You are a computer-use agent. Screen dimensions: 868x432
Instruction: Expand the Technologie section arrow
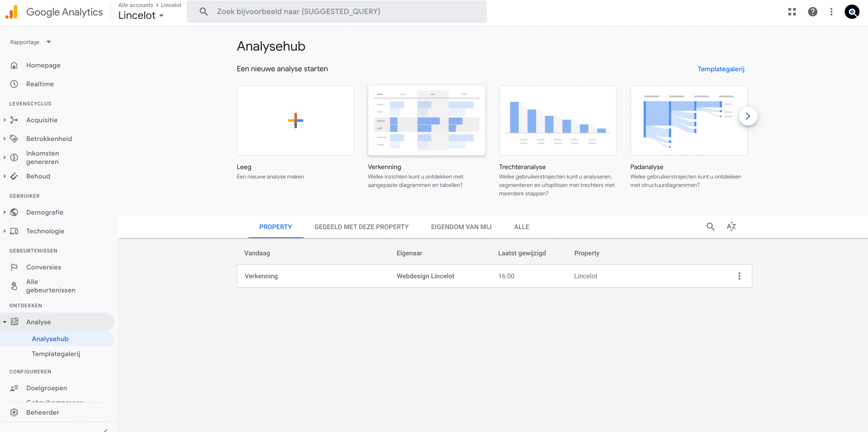(5, 231)
